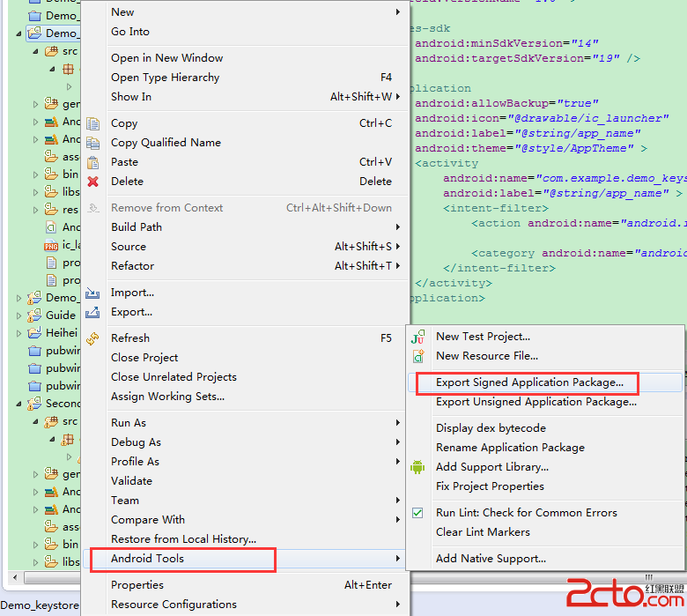Screen dimensions: 687x616
Task: Click the upper src source folder icon
Action: [51, 51]
